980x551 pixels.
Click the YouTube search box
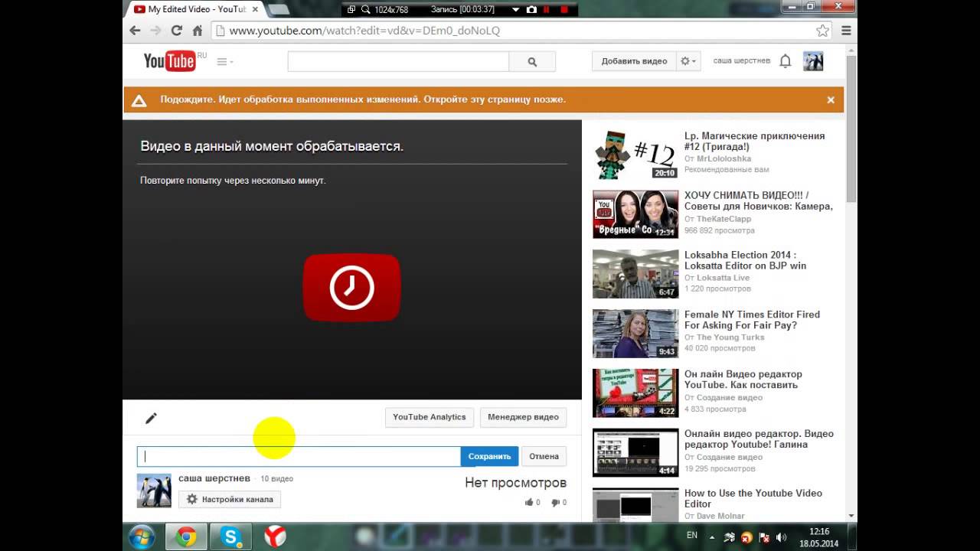coord(398,62)
